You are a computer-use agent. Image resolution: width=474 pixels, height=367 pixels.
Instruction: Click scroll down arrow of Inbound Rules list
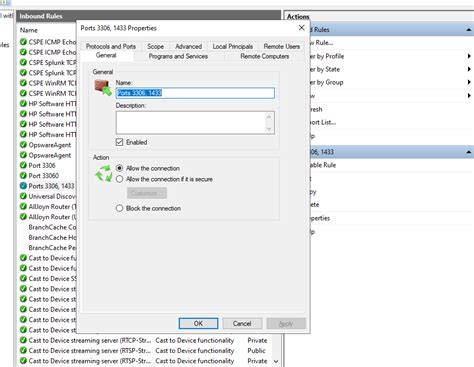pyautogui.click(x=276, y=361)
